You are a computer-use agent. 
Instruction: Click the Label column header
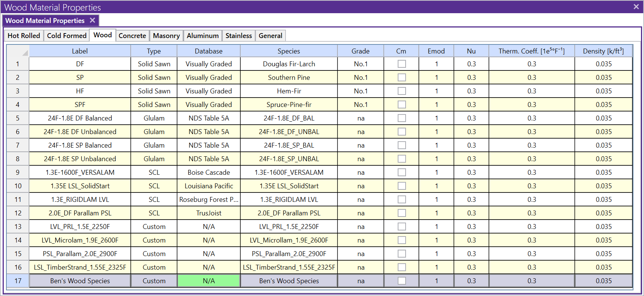[80, 51]
